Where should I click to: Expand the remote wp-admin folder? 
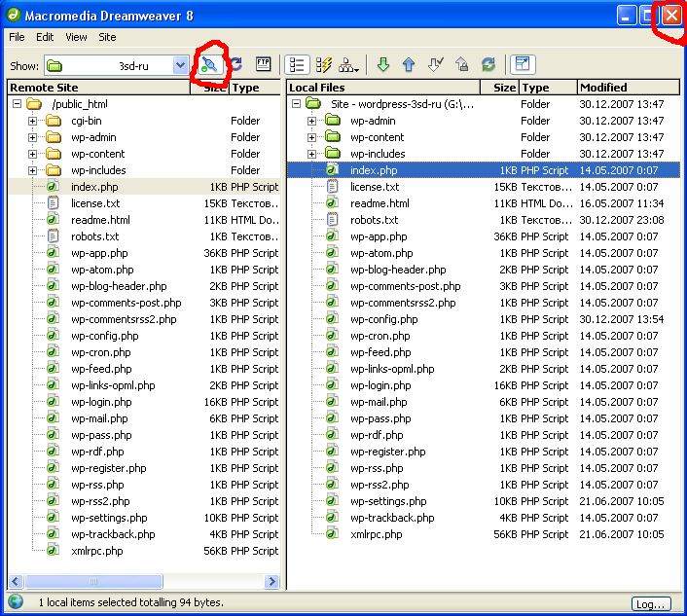point(32,137)
